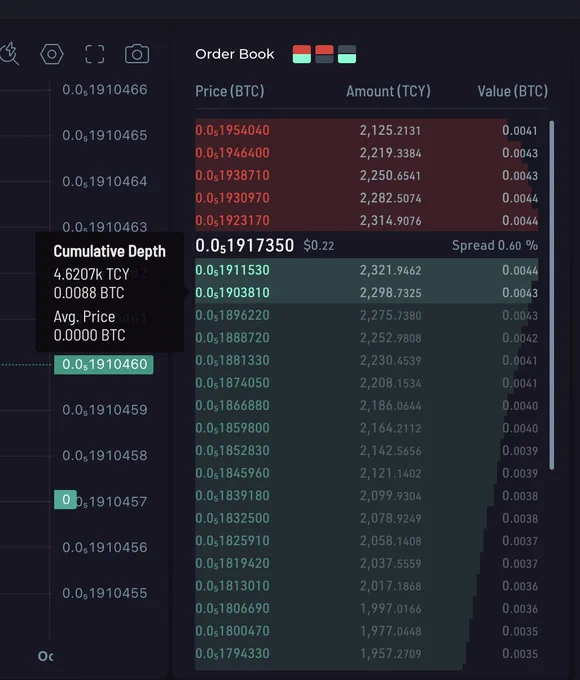Click the Spread 0.60 % label
Viewport: 580px width, 680px height.
coord(495,245)
